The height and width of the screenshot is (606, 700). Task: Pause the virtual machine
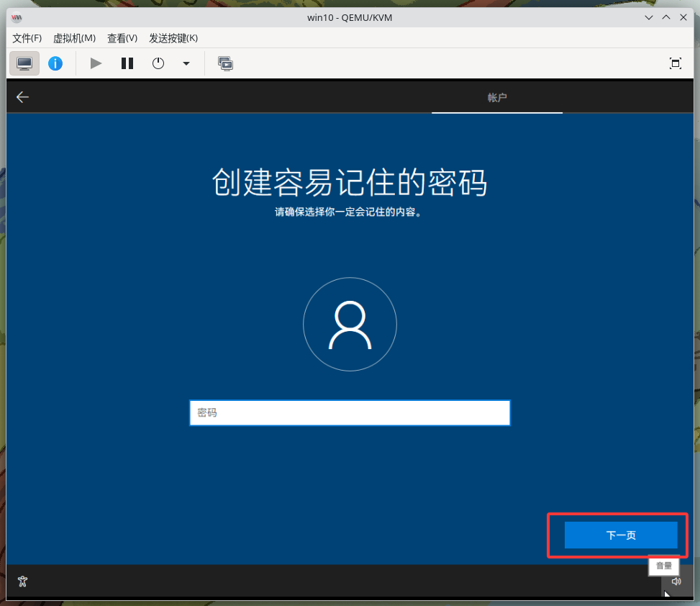pyautogui.click(x=127, y=63)
